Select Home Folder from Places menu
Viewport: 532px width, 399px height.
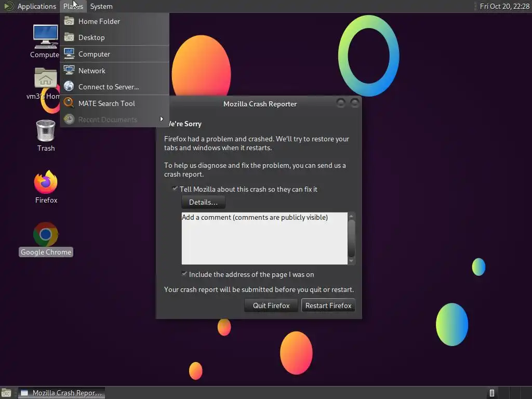click(115, 21)
